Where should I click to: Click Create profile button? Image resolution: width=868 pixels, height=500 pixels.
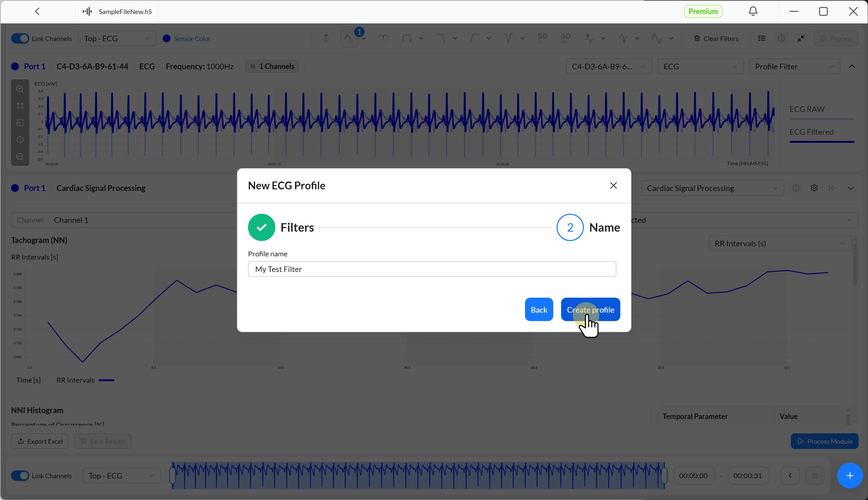pos(590,309)
